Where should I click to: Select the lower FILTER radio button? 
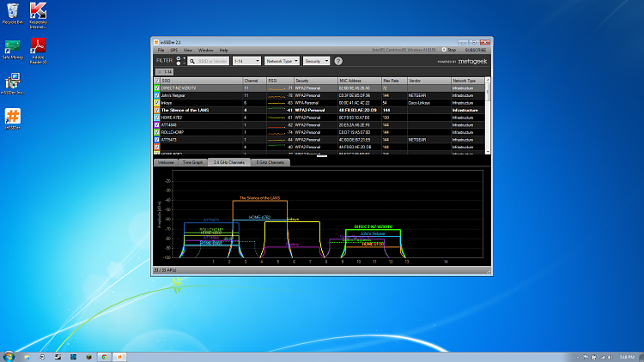point(179,63)
